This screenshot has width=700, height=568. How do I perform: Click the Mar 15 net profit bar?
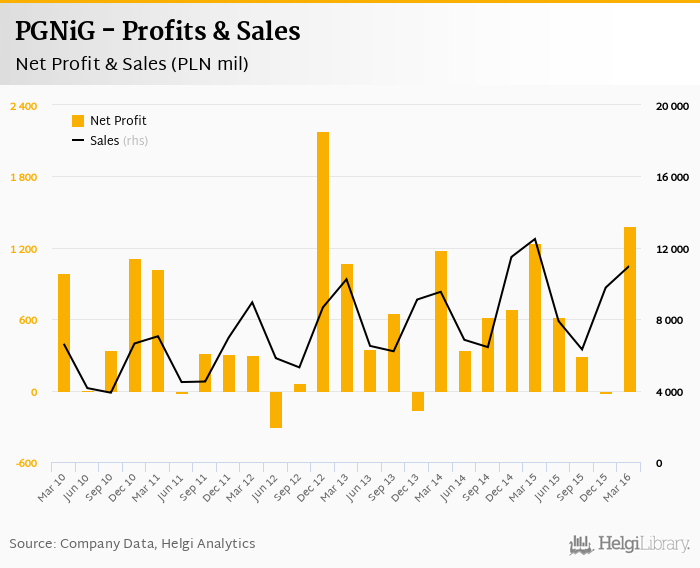[535, 318]
